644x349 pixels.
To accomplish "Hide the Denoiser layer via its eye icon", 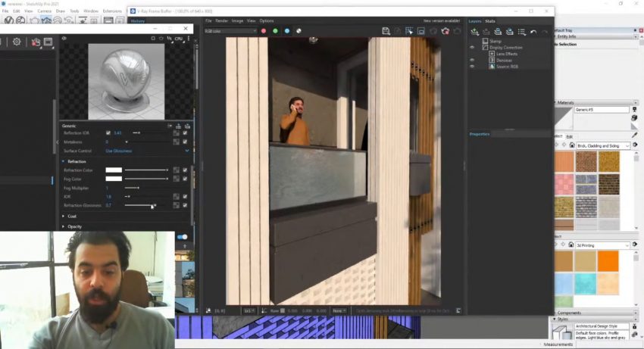I will (x=472, y=60).
